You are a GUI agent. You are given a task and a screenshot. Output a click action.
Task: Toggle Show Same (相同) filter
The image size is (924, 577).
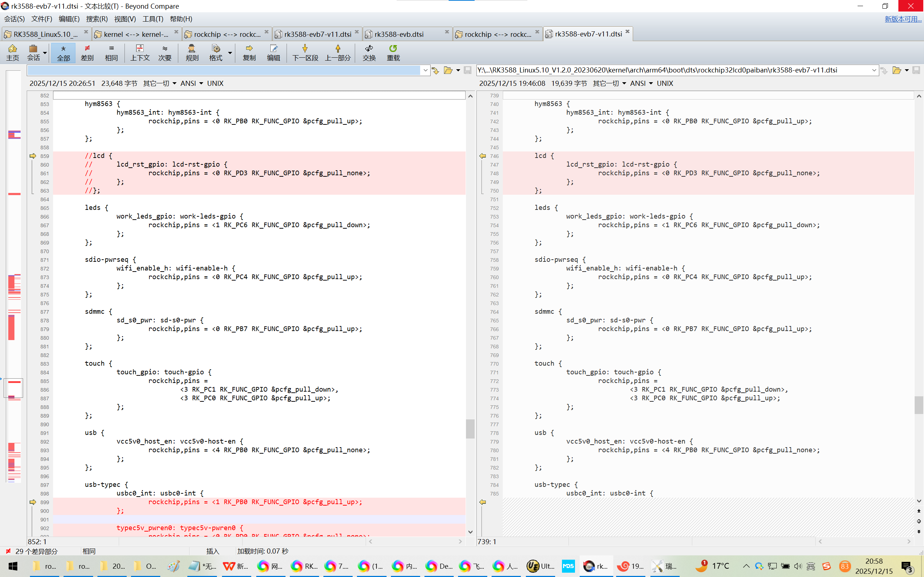[111, 52]
